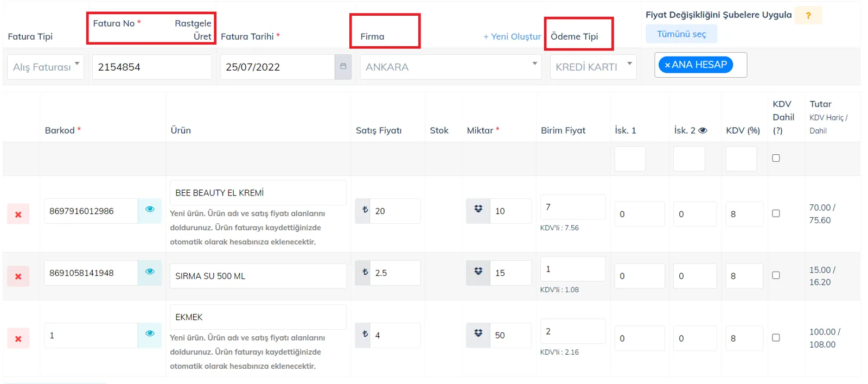Open help question mark for price changes
868x384 pixels.
pos(808,16)
